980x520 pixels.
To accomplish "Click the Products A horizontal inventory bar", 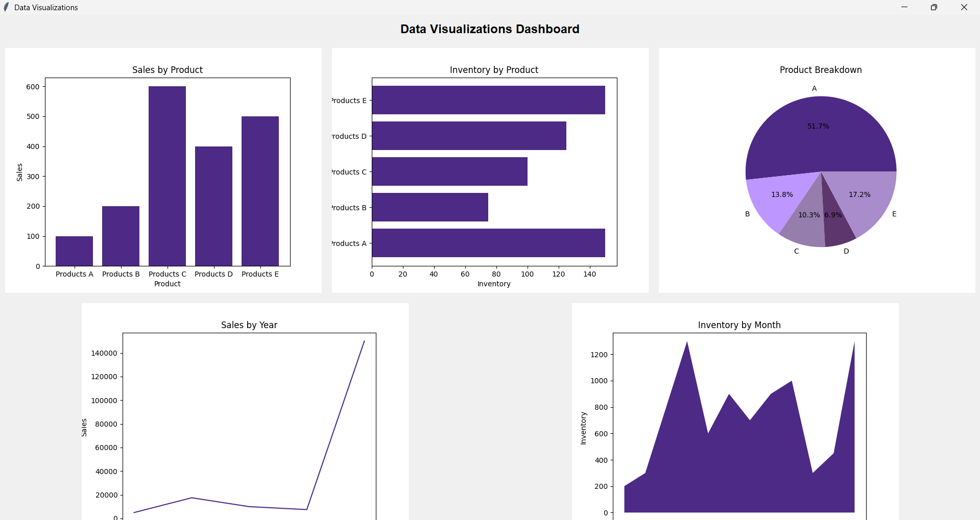I will click(x=488, y=243).
